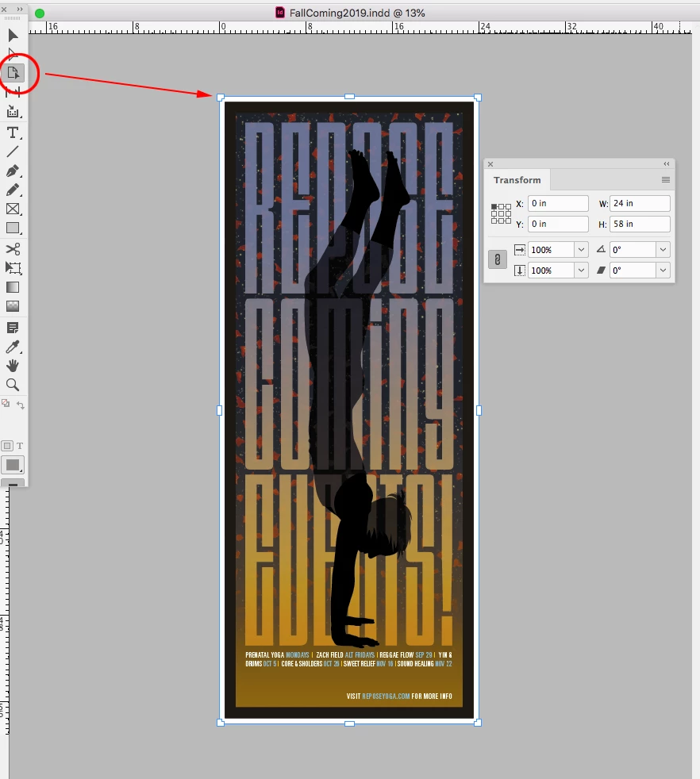This screenshot has height=779, width=700.
Task: Select top-right reference point in Transform grid
Action: (x=508, y=207)
